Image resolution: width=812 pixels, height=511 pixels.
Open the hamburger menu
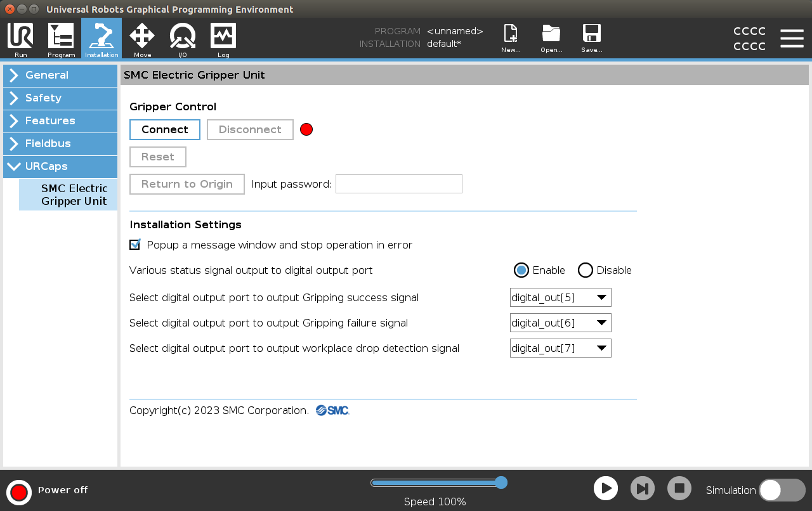[792, 38]
